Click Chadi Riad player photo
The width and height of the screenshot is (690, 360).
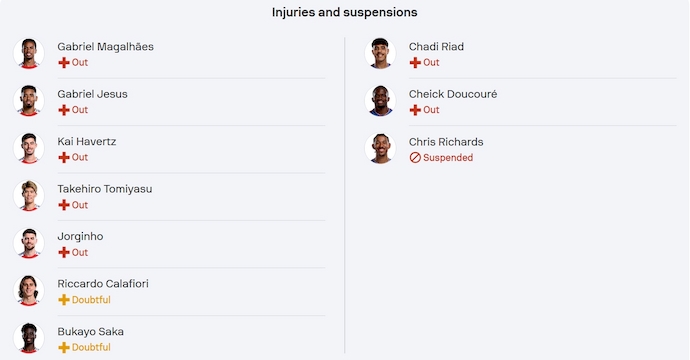[x=380, y=54]
